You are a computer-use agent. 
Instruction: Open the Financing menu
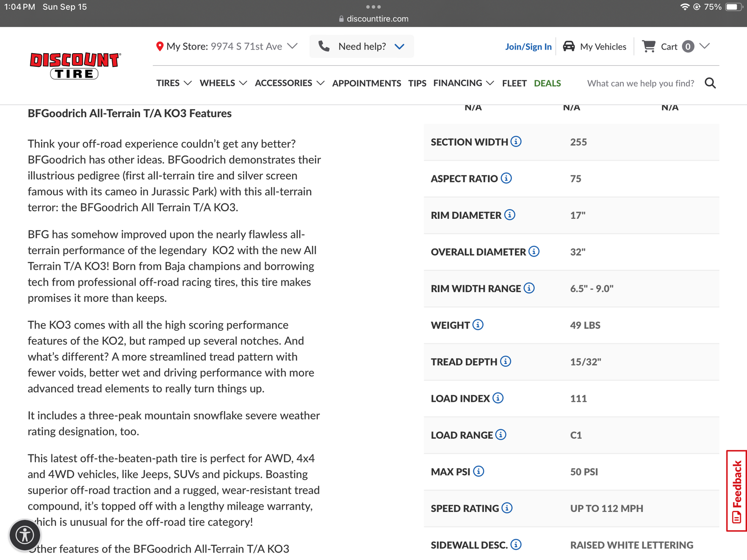[463, 83]
